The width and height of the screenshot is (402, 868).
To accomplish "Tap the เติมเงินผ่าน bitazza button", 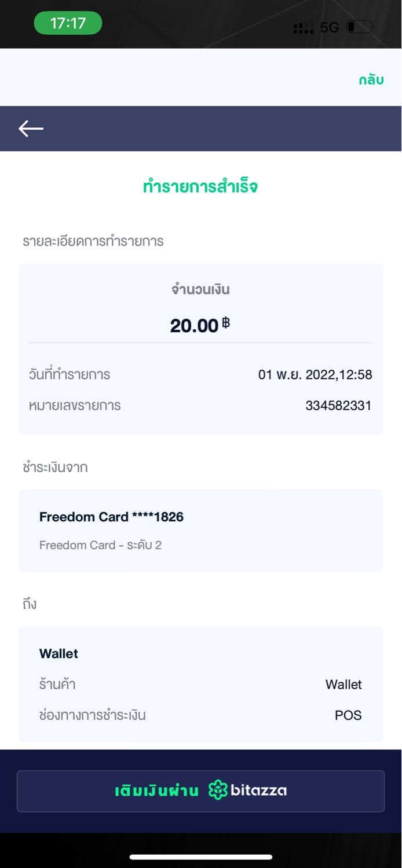I will tap(200, 791).
